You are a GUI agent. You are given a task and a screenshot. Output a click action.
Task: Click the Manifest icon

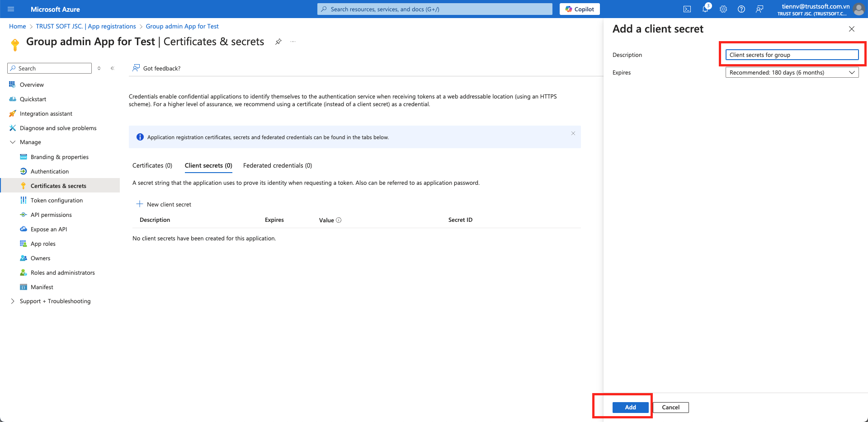[24, 287]
